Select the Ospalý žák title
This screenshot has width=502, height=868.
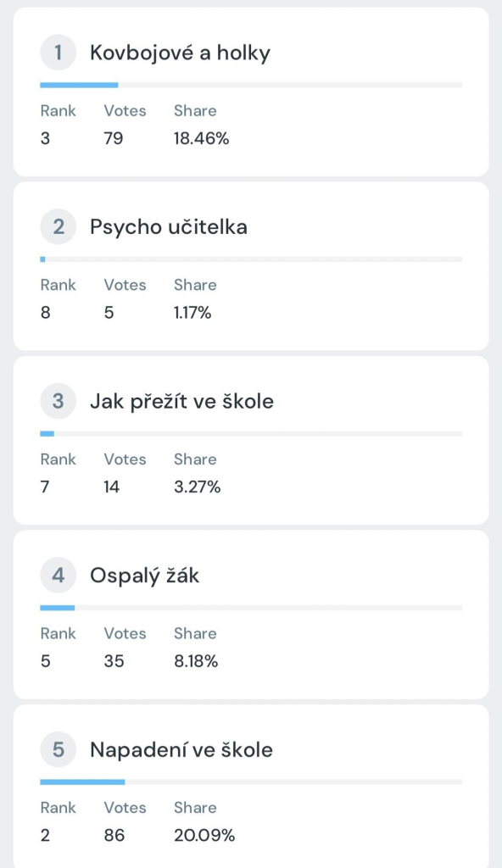coord(144,576)
